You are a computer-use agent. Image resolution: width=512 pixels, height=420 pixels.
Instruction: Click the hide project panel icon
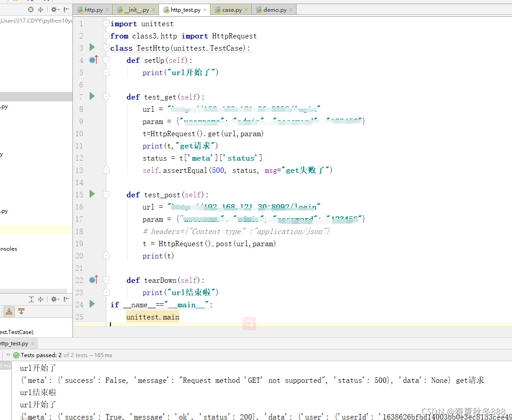coord(66,10)
